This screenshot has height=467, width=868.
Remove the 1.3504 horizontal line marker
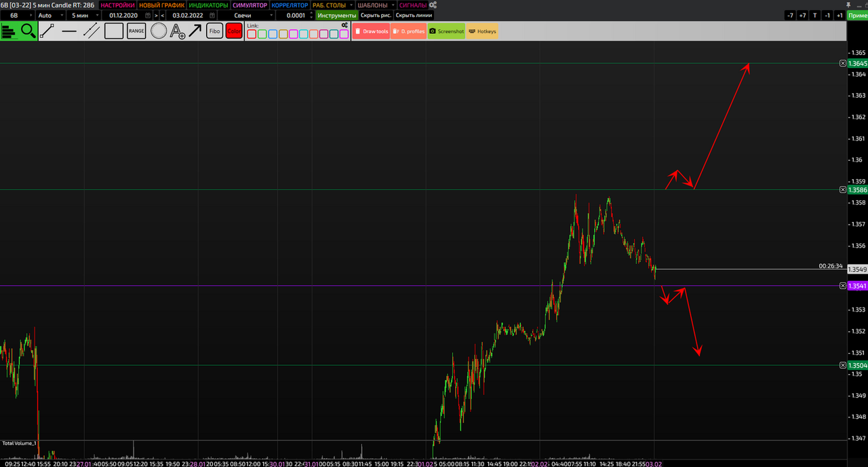[843, 365]
